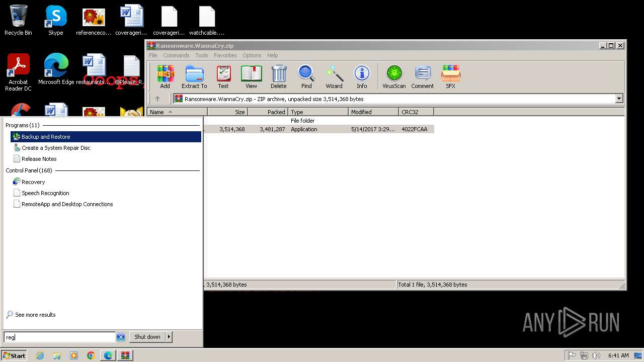
Task: Select the watchcable file on the desktop
Action: coord(207,20)
